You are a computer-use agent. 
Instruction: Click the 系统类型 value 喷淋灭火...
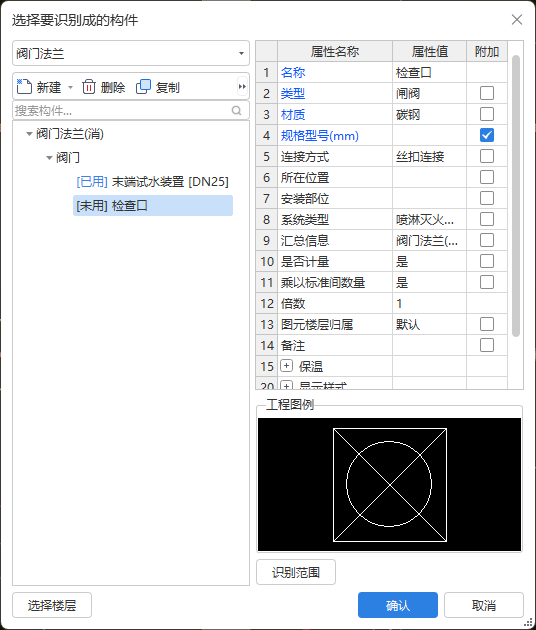[x=429, y=219]
